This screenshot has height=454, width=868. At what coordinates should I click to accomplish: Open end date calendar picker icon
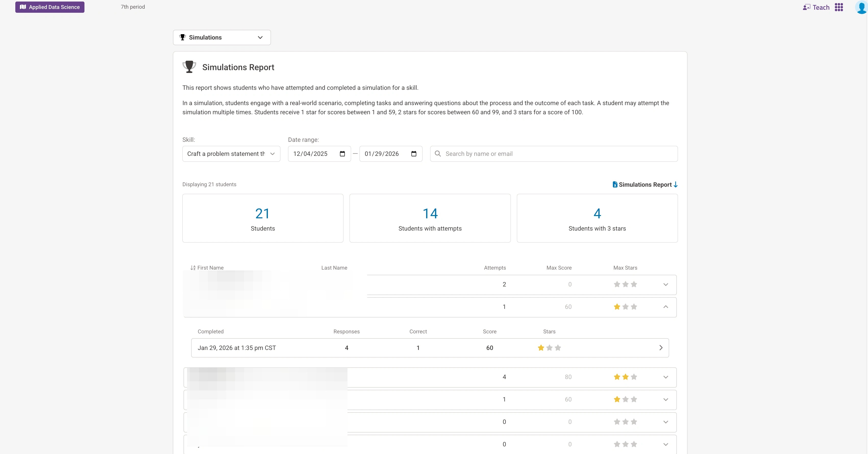[414, 154]
